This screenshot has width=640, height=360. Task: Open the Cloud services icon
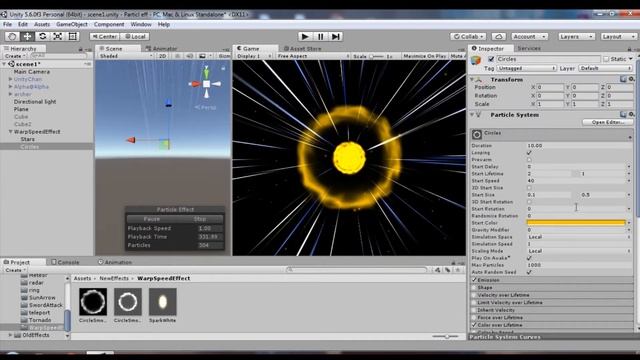tap(498, 36)
